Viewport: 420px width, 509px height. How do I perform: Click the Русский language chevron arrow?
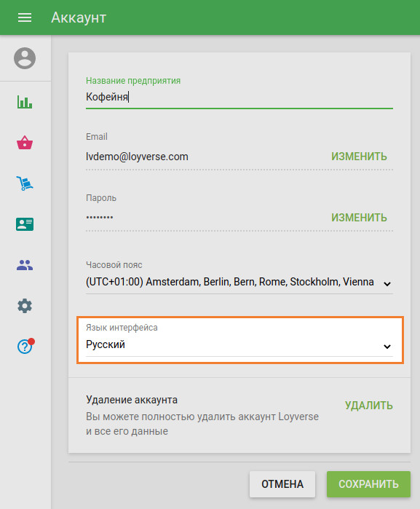tap(387, 347)
